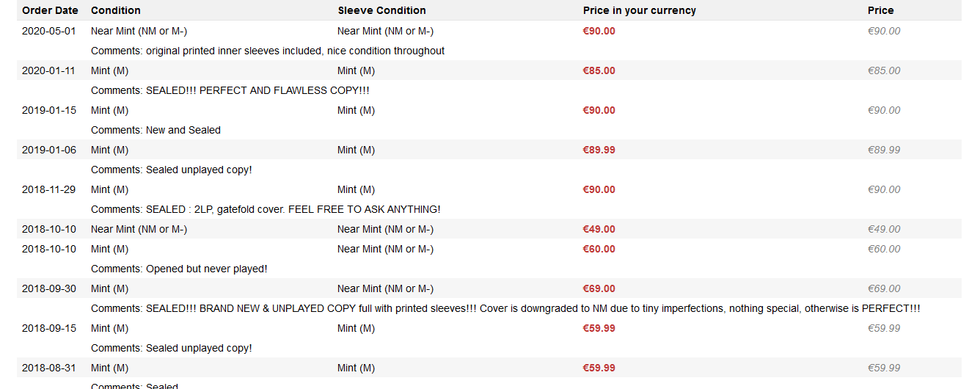Click the rightmost "Price" column header
Viewport: 980px width, 389px height.
point(880,10)
